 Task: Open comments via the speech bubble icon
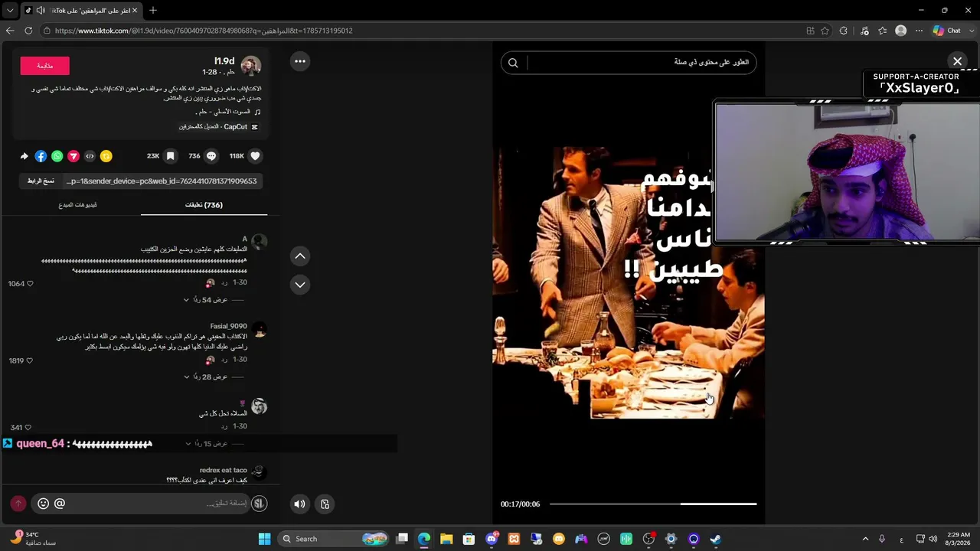[211, 156]
